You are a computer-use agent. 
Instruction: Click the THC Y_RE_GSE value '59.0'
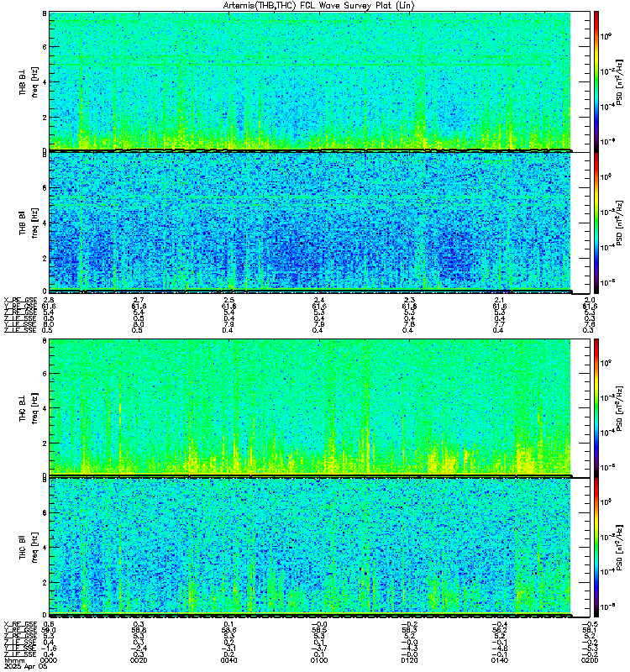48,630
